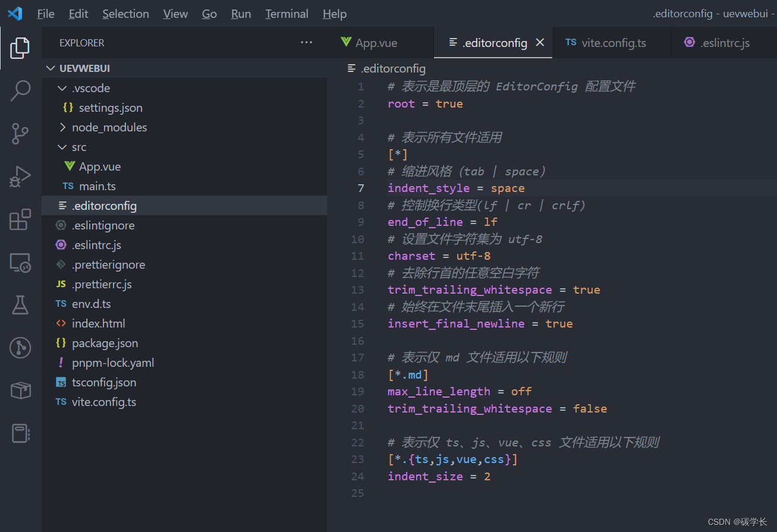The height and width of the screenshot is (532, 777).
Task: Click the .editorconfig file icon in the breadcrumb
Action: 351,68
